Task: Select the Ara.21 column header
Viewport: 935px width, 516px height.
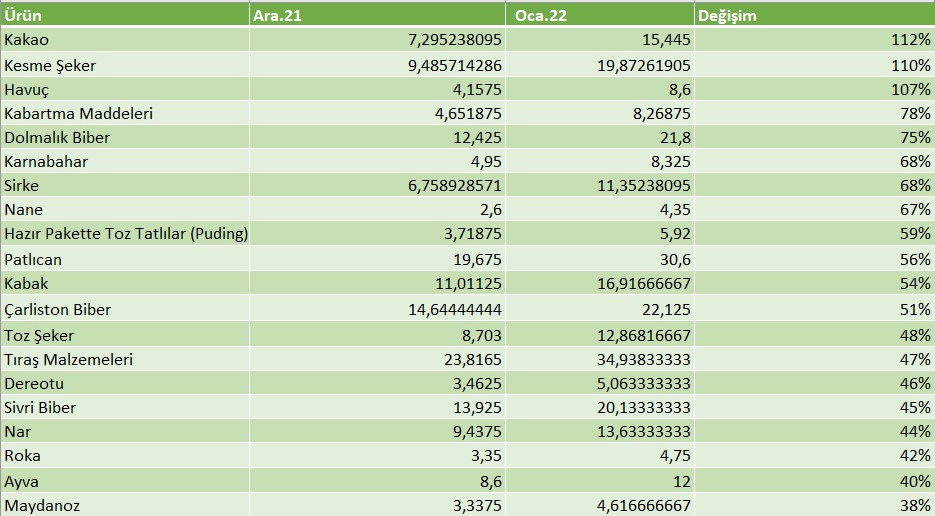Action: click(x=376, y=15)
